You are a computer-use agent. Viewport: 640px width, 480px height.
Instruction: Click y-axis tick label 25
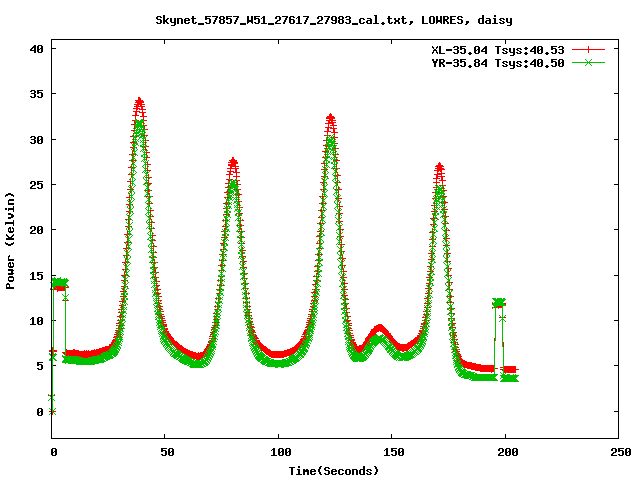[x=36, y=185]
